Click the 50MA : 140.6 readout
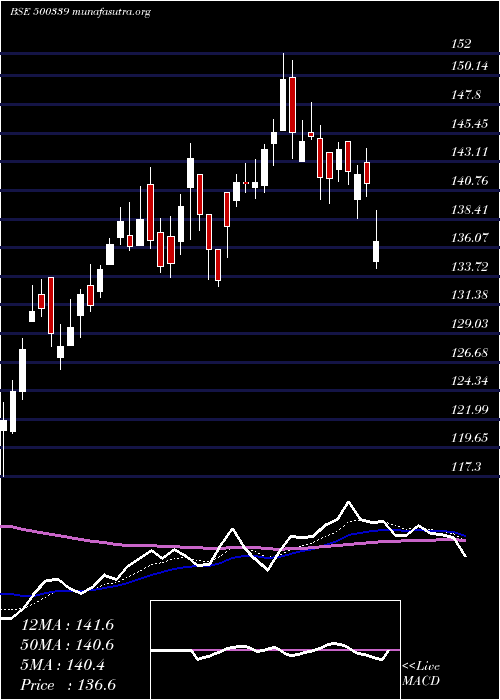The image size is (500, 700). click(67, 645)
